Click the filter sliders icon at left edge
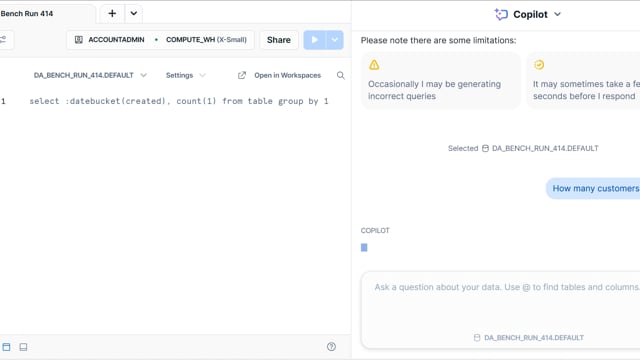 coord(3,40)
